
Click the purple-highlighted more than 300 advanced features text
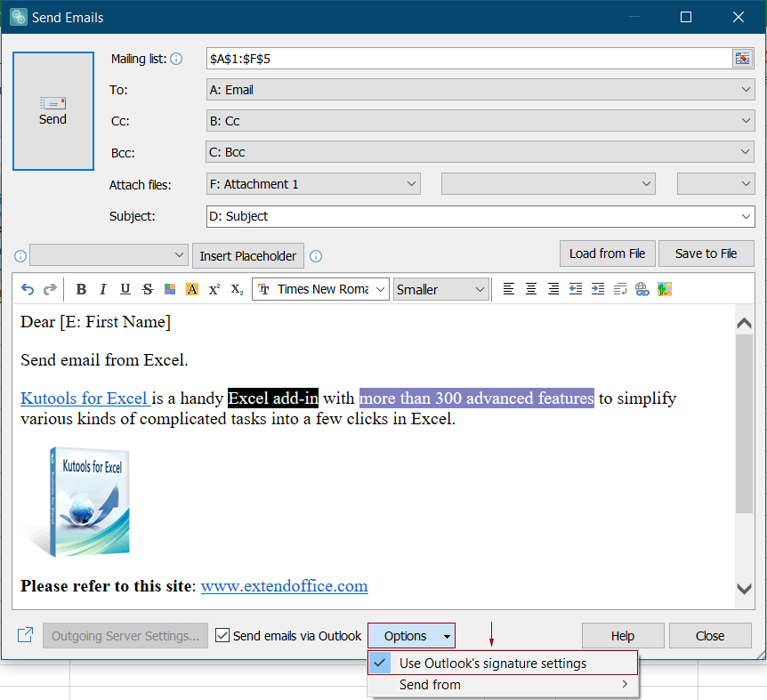(x=477, y=398)
